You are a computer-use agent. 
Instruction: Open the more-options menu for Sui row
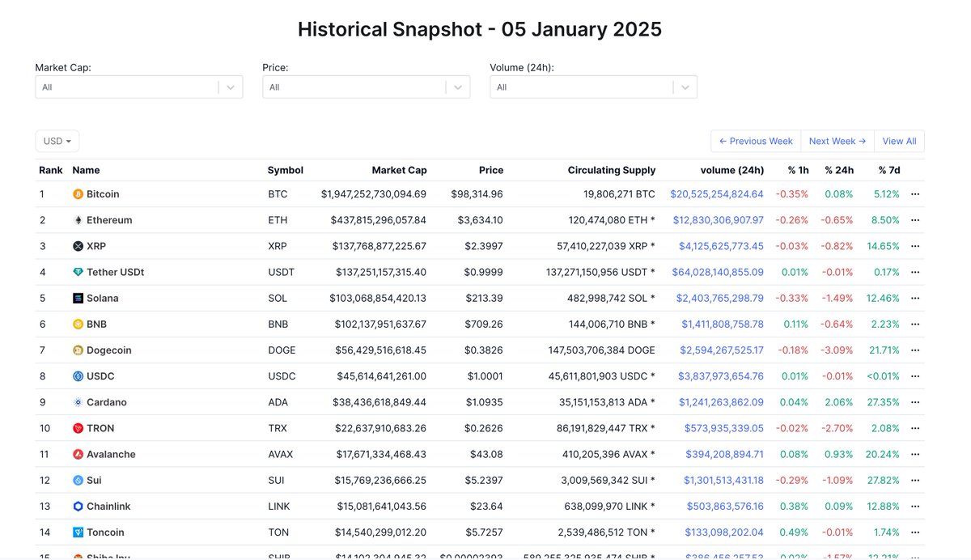915,480
